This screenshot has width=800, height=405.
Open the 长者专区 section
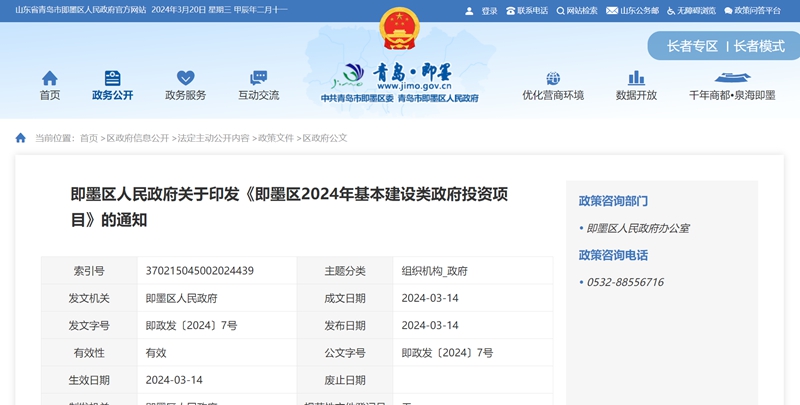tap(693, 46)
